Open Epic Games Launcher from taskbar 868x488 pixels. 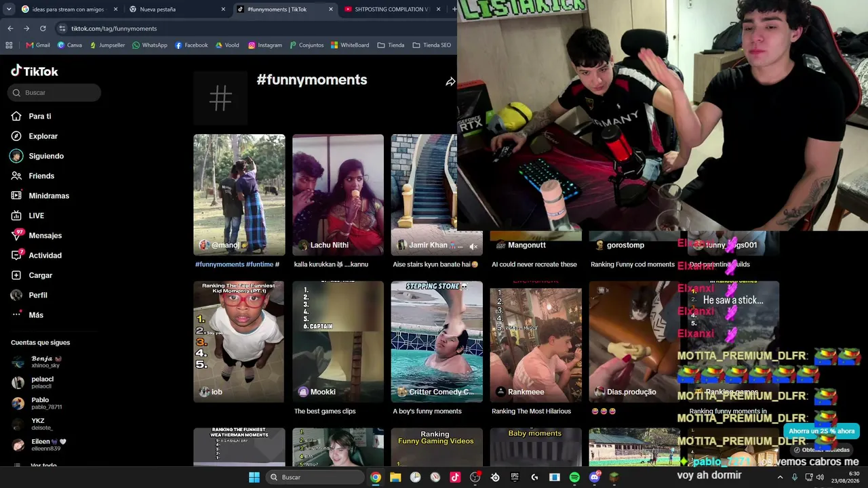515,477
